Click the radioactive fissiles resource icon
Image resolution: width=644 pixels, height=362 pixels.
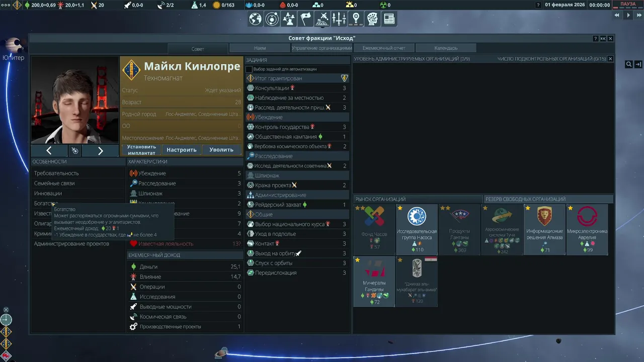click(x=383, y=5)
